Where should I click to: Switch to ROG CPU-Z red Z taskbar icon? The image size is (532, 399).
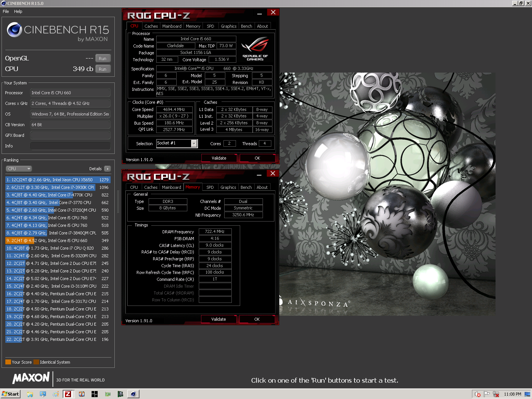coord(68,394)
